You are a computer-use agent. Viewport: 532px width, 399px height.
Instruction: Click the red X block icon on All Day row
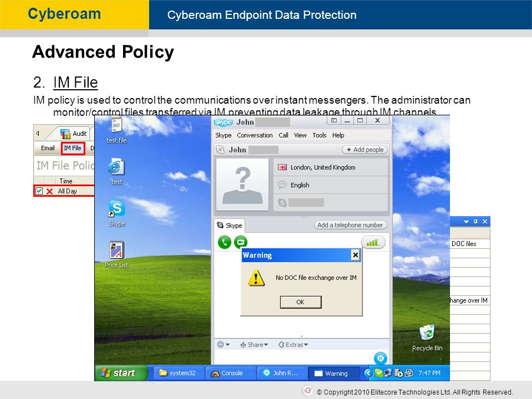(49, 191)
